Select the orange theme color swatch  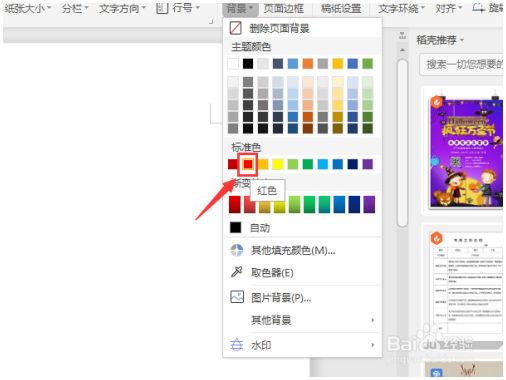coord(308,64)
